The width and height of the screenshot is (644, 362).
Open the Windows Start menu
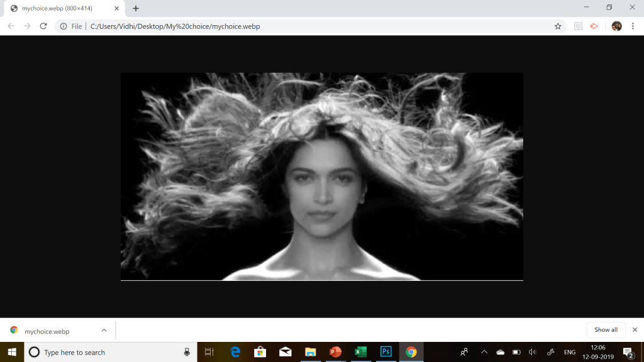[12, 352]
